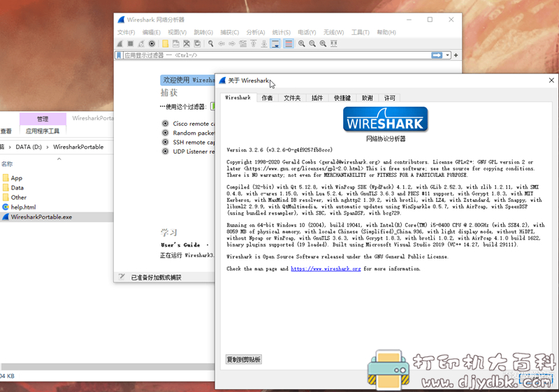The image size is (559, 392).
Task: Open the 电话(Y) menu
Action: pos(307,32)
